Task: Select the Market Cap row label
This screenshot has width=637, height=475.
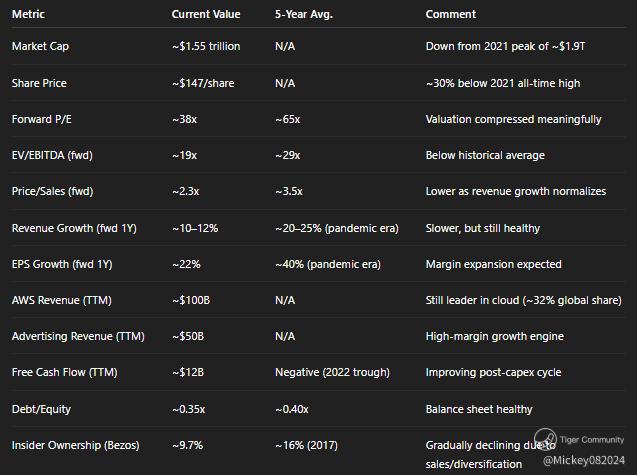Action: [40, 47]
